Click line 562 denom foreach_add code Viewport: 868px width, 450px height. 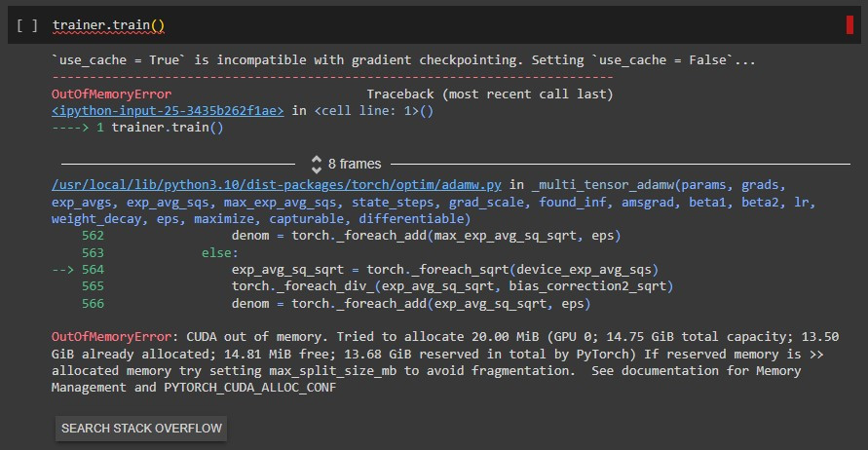point(426,236)
